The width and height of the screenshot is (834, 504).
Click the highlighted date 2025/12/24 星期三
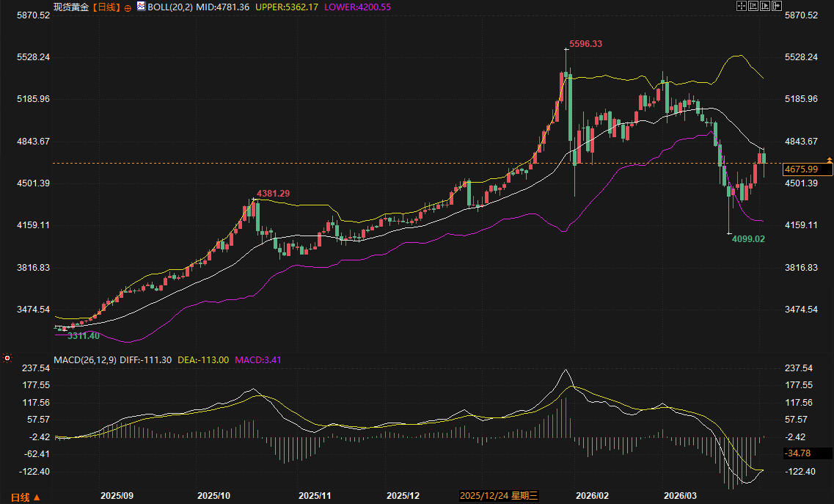(x=498, y=496)
